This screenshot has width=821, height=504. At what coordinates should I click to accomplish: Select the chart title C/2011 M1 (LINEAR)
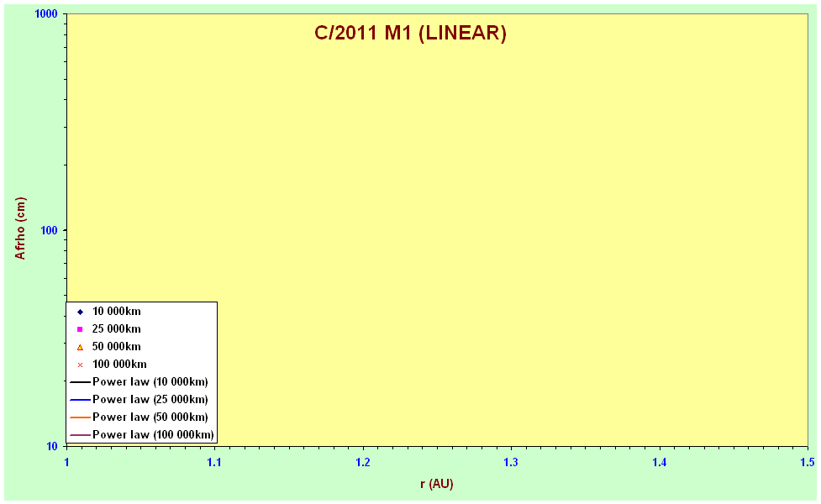410,33
